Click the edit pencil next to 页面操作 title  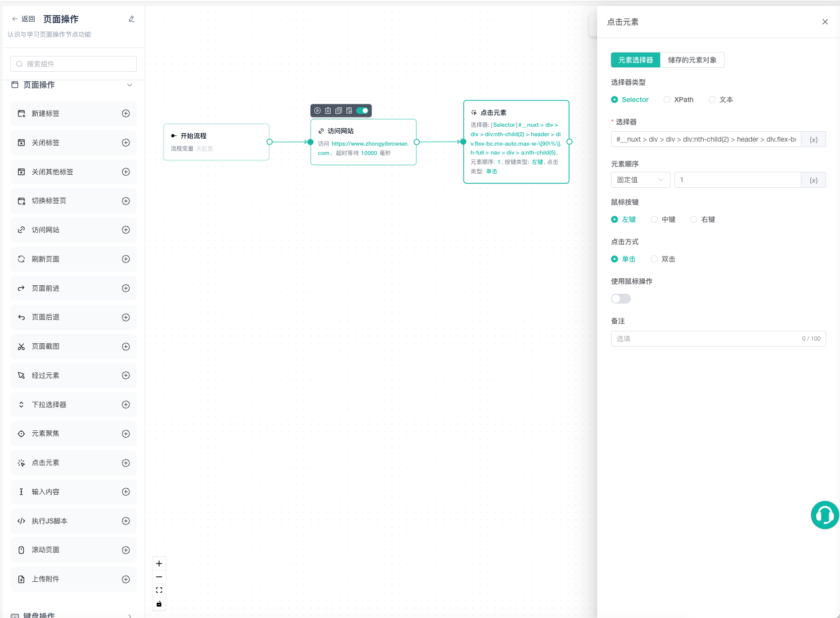[x=132, y=19]
